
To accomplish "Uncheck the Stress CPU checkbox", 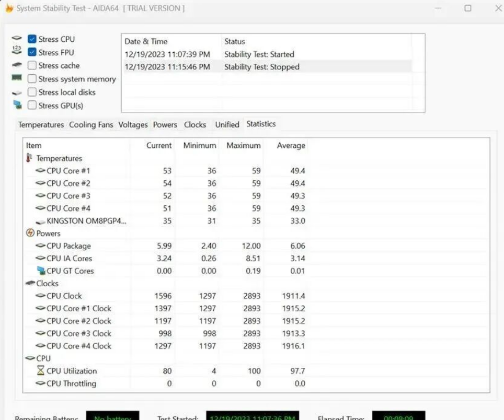I will click(x=32, y=39).
